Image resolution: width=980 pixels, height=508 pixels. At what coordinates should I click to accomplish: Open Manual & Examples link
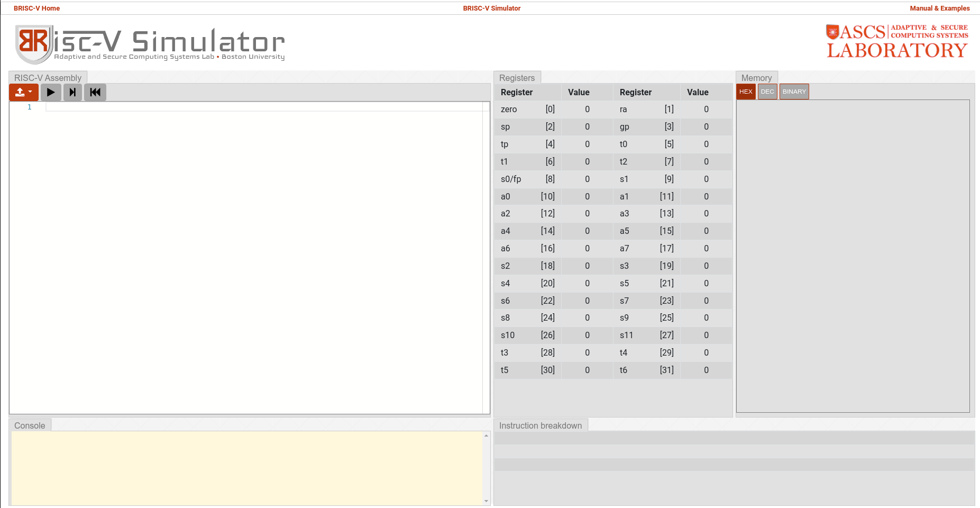click(940, 8)
